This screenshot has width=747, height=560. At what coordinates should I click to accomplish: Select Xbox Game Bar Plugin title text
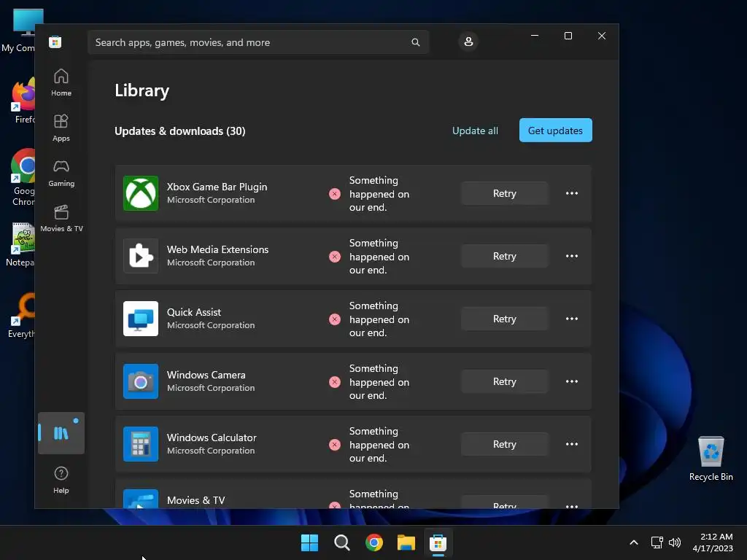click(217, 187)
